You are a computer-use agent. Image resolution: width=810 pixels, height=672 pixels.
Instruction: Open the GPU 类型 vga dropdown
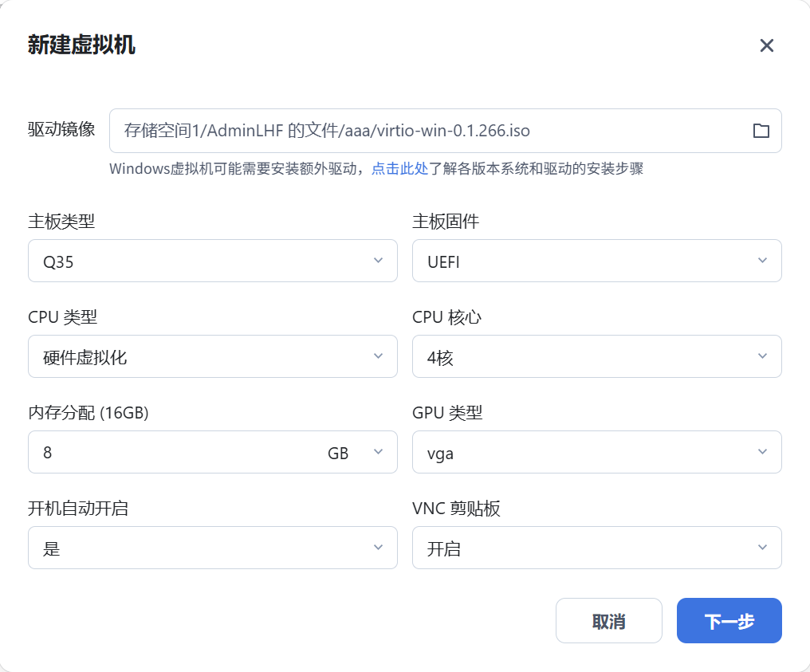(x=596, y=452)
